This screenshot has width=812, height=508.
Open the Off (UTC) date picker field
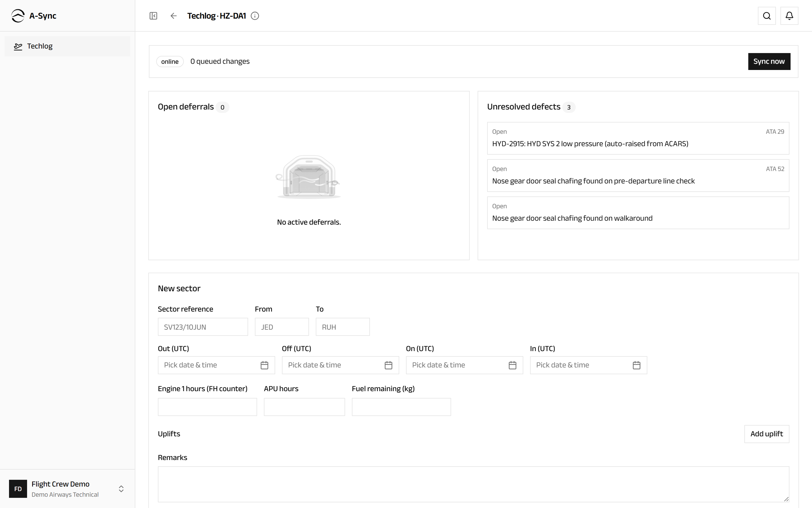[341, 365]
